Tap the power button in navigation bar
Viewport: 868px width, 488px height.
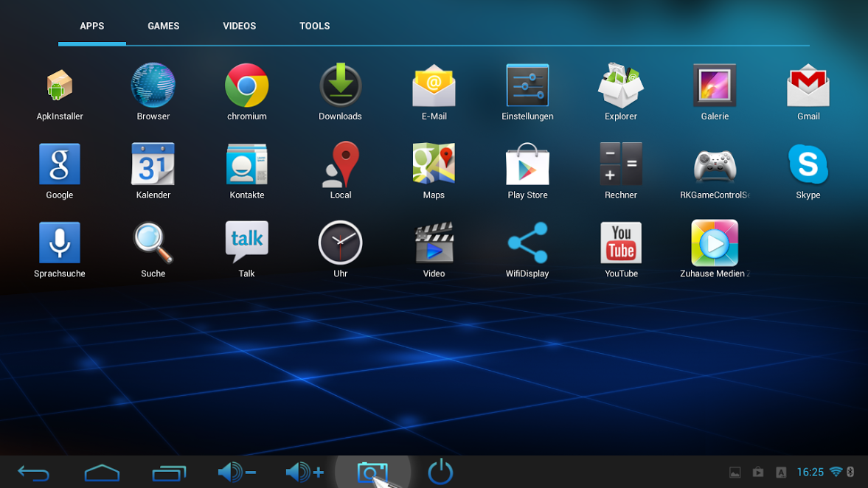click(440, 472)
